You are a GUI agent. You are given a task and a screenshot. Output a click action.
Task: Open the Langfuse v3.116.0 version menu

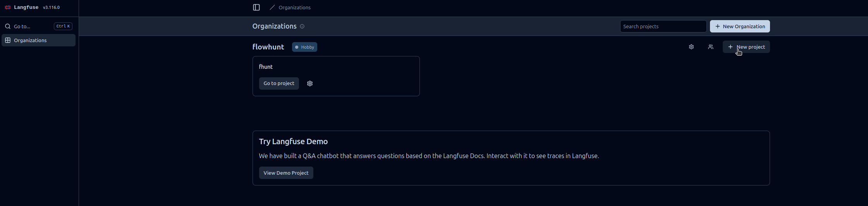click(x=51, y=7)
